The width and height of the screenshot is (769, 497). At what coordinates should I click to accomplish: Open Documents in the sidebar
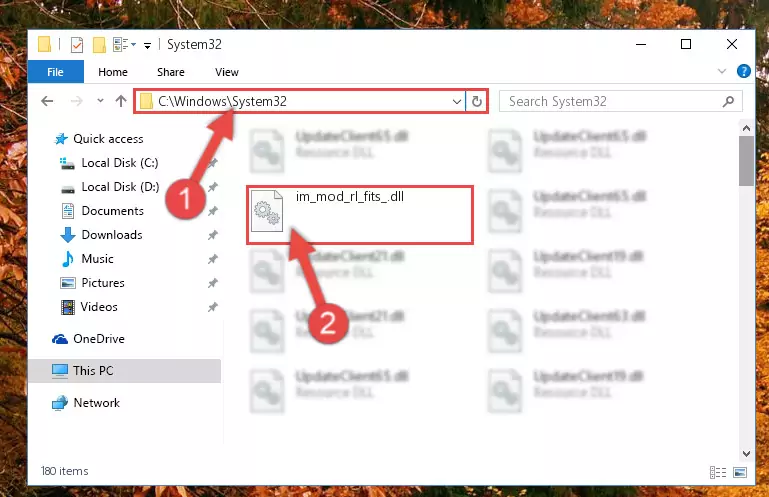pyautogui.click(x=112, y=211)
